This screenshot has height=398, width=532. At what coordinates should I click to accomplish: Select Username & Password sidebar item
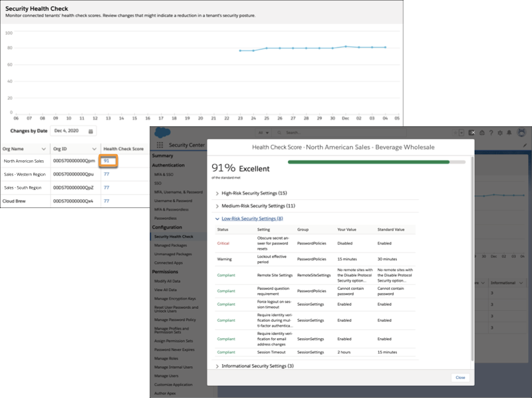tap(173, 201)
